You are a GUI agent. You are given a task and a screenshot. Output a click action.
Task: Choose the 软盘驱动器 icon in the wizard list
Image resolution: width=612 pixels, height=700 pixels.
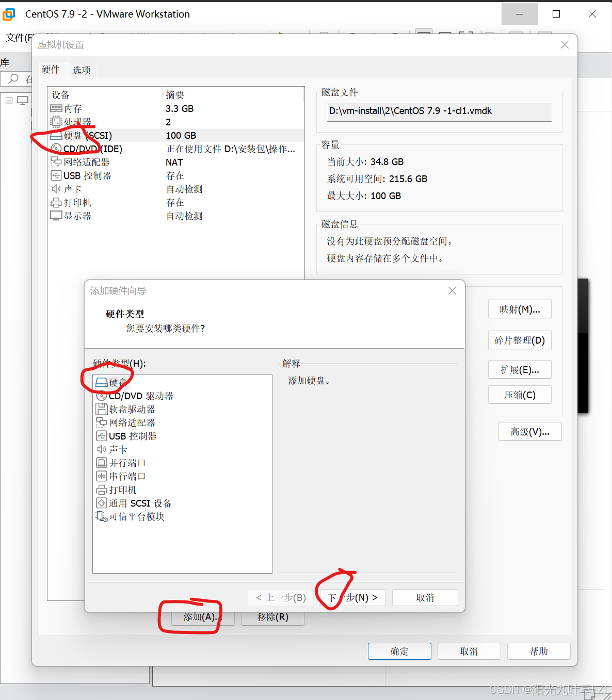(x=102, y=409)
